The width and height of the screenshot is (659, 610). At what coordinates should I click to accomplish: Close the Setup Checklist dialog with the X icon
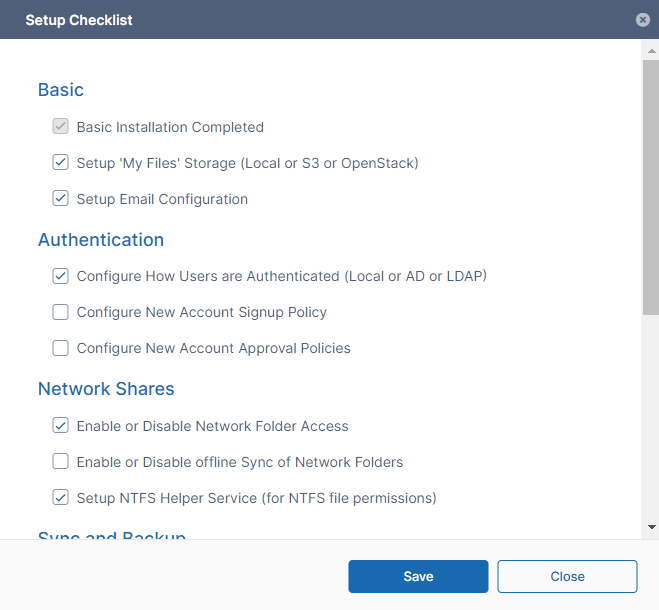pos(642,20)
